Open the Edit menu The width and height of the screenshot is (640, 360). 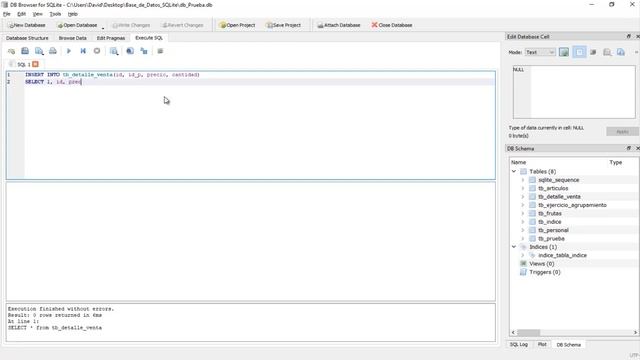(x=21, y=14)
